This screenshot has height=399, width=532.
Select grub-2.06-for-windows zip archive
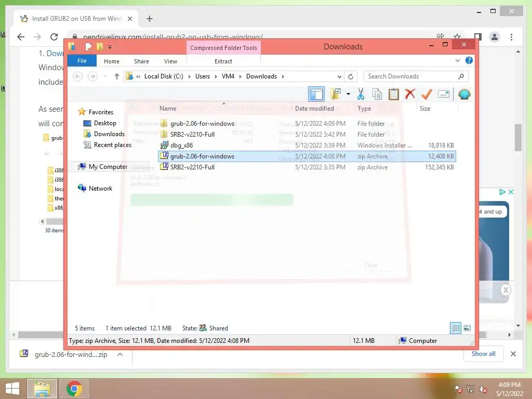point(307,156)
